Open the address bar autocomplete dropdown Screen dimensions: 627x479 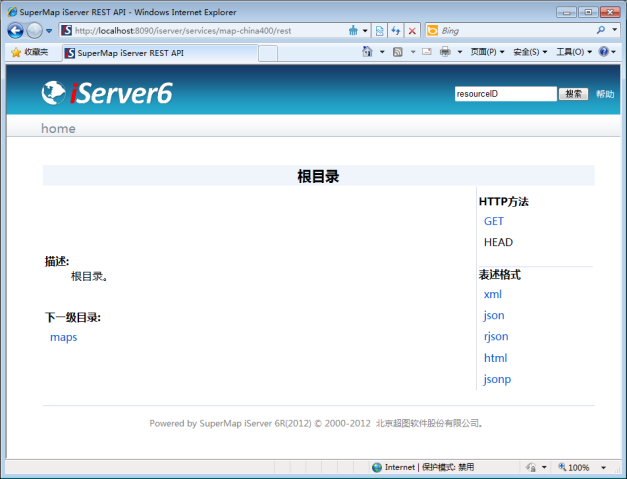pos(365,31)
